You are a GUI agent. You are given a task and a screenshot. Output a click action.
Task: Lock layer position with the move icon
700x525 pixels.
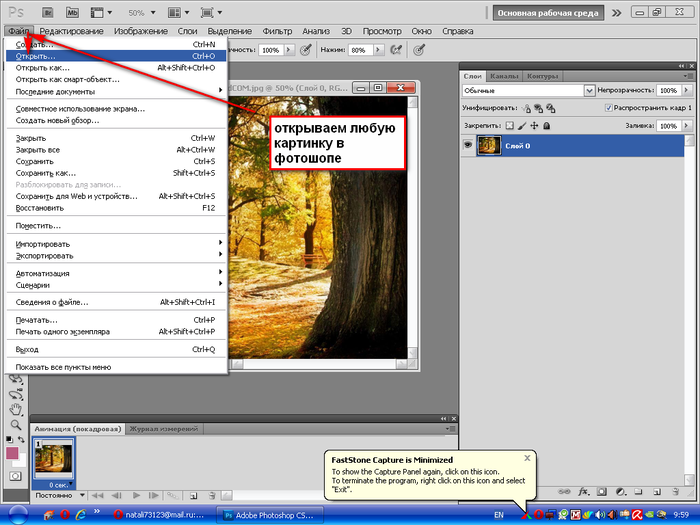534,125
